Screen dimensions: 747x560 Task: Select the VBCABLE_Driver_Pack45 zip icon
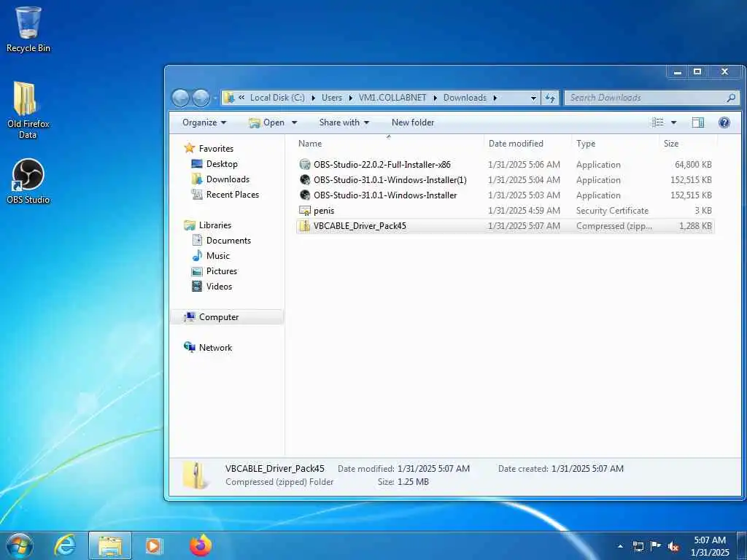pos(305,226)
